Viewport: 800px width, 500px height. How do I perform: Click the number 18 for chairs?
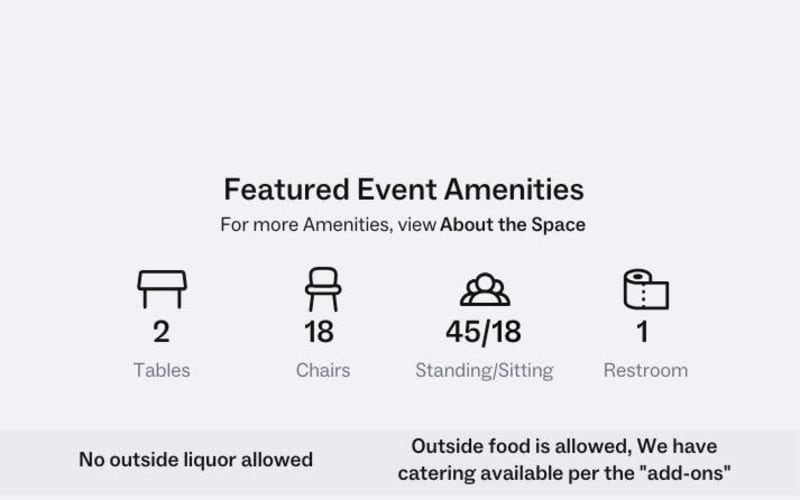pos(319,332)
